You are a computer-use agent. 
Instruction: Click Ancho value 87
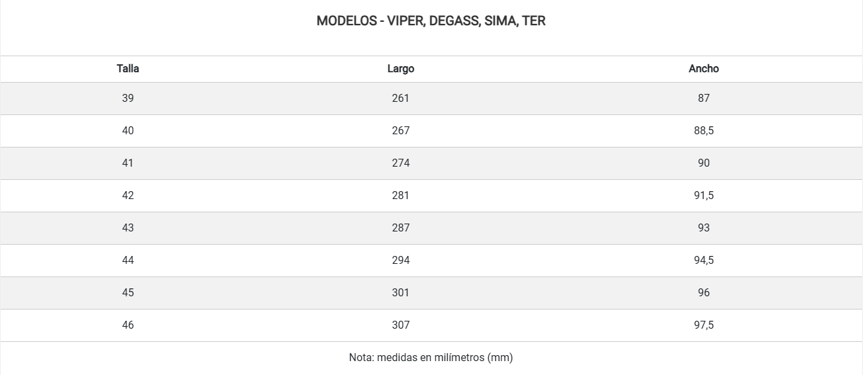[x=703, y=98]
